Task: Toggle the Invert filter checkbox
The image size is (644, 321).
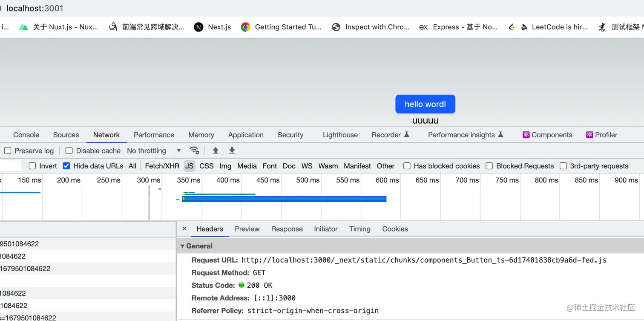Action: click(x=32, y=166)
